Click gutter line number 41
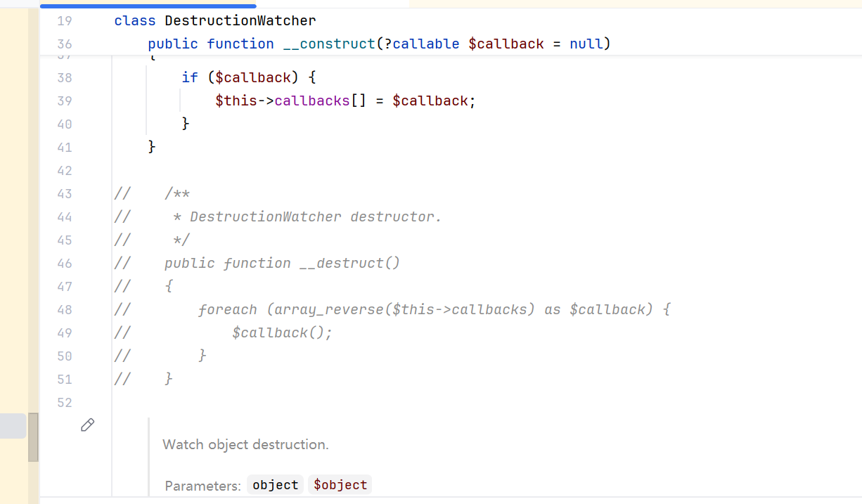The image size is (862, 504). tap(65, 147)
